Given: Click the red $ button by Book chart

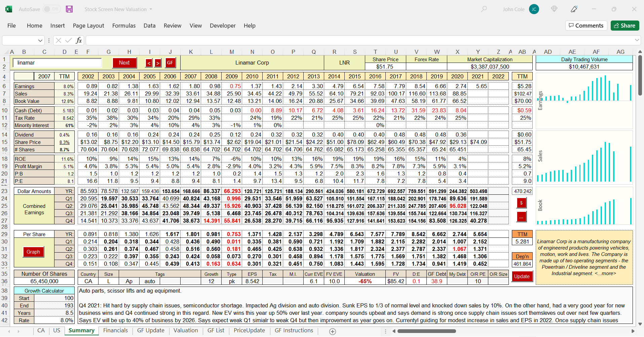Looking at the screenshot, I should coord(521,203).
